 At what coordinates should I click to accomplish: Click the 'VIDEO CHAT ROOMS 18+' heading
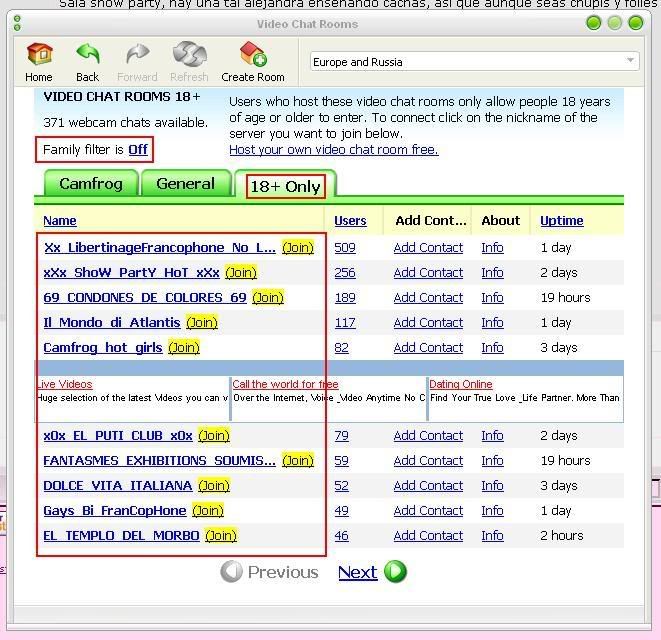pyautogui.click(x=122, y=97)
